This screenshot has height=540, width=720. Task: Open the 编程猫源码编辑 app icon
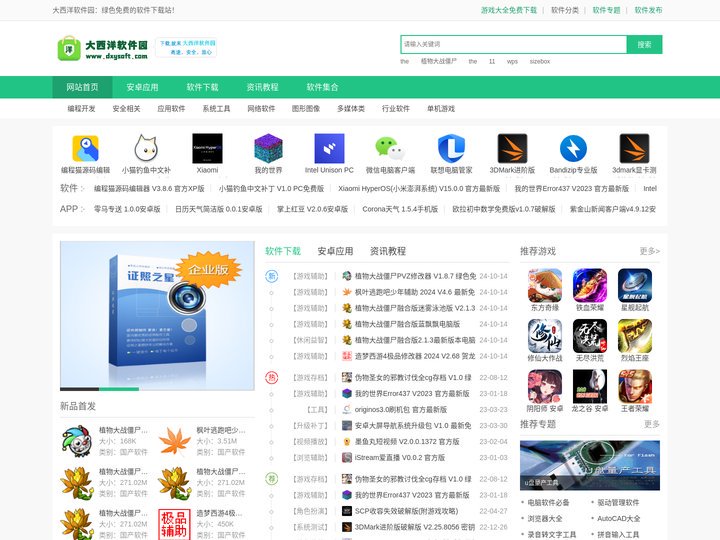point(85,148)
